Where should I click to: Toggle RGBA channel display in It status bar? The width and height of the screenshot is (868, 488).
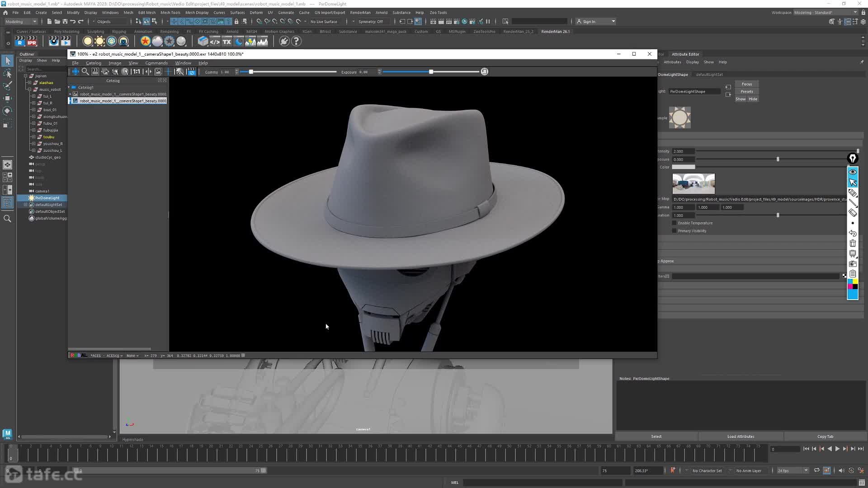[x=79, y=356]
